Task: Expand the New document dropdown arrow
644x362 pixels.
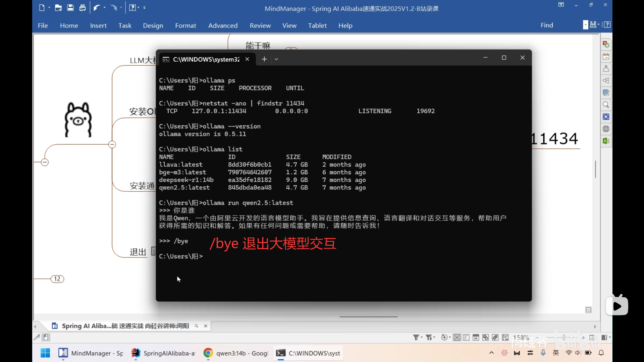Action: (x=49, y=8)
